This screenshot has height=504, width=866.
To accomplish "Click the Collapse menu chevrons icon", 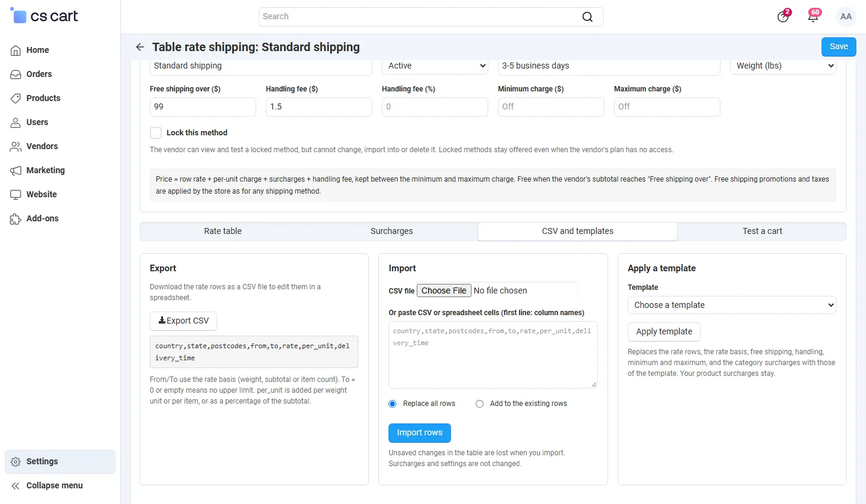I will click(x=16, y=485).
